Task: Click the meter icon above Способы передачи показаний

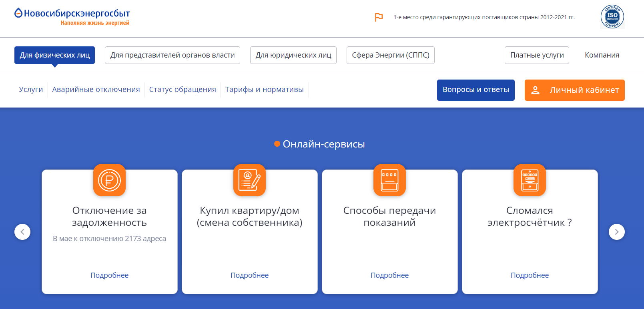Action: tap(389, 180)
